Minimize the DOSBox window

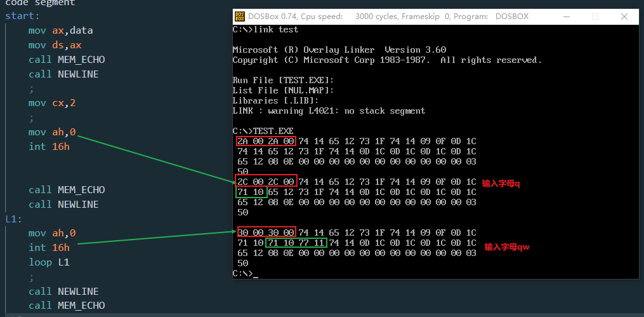(x=567, y=17)
